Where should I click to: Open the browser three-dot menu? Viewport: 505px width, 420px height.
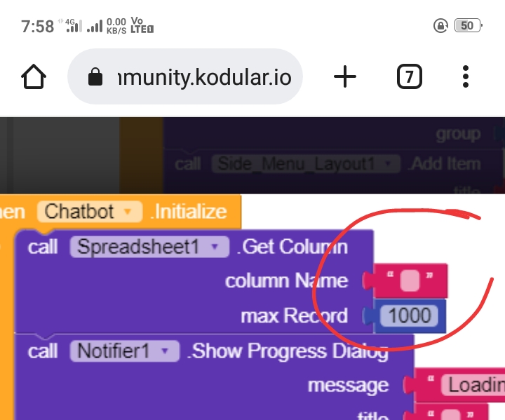466,76
